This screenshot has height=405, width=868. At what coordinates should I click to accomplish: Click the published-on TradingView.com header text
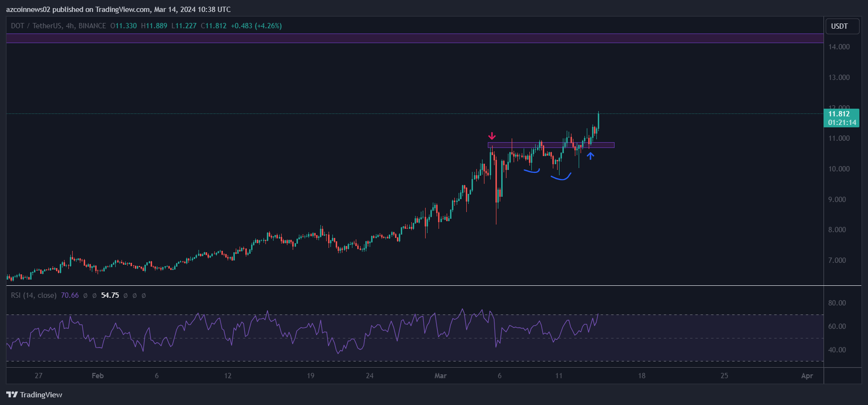pos(118,10)
